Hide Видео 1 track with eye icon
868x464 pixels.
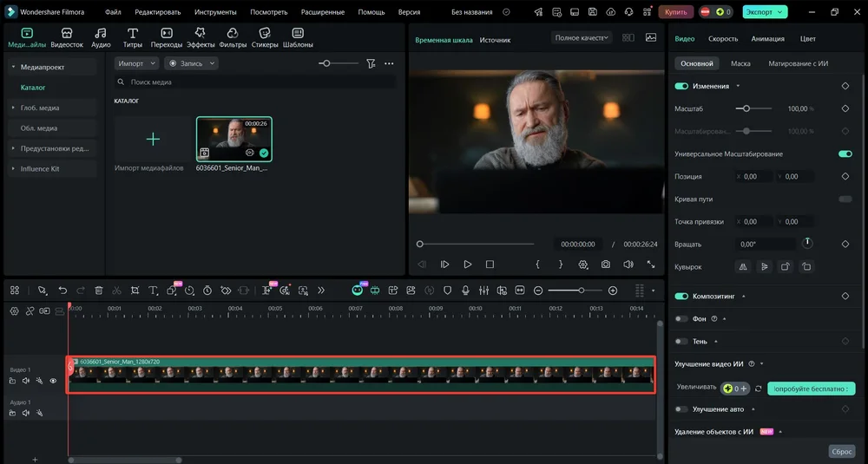click(53, 381)
